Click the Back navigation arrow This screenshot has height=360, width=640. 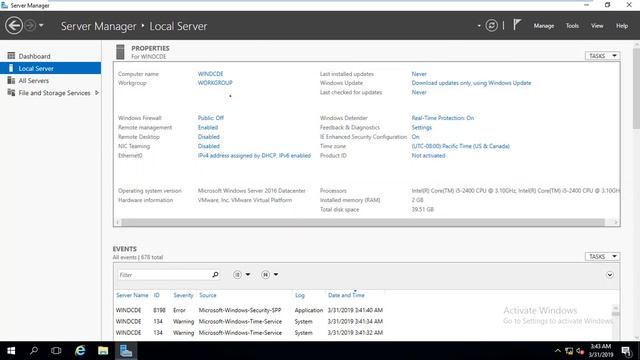coord(14,26)
